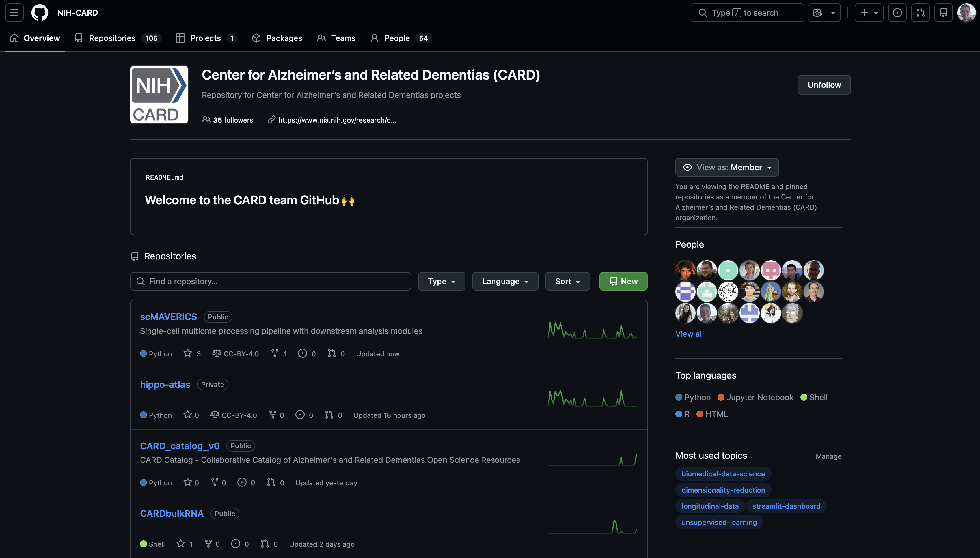980x558 pixels.
Task: Click Jupyter Notebook in Top languages
Action: point(755,397)
